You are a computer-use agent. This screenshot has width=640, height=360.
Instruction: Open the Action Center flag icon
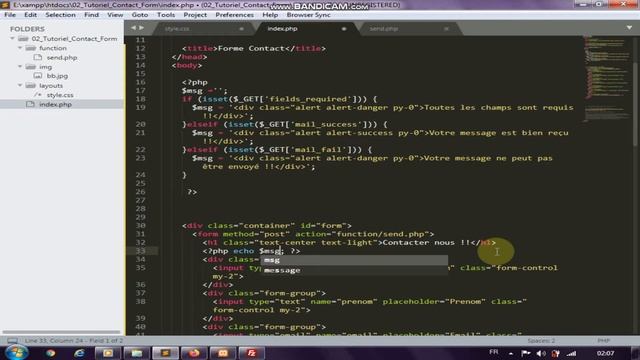coord(526,353)
